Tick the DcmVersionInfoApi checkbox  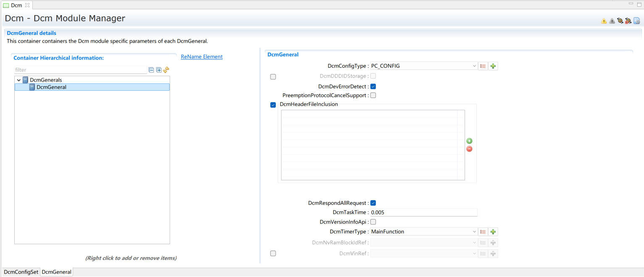coord(373,222)
